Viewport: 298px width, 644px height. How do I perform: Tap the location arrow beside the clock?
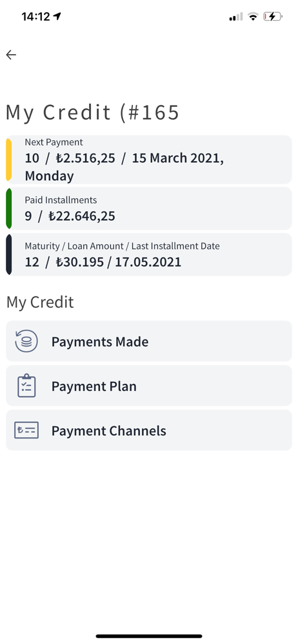click(57, 16)
